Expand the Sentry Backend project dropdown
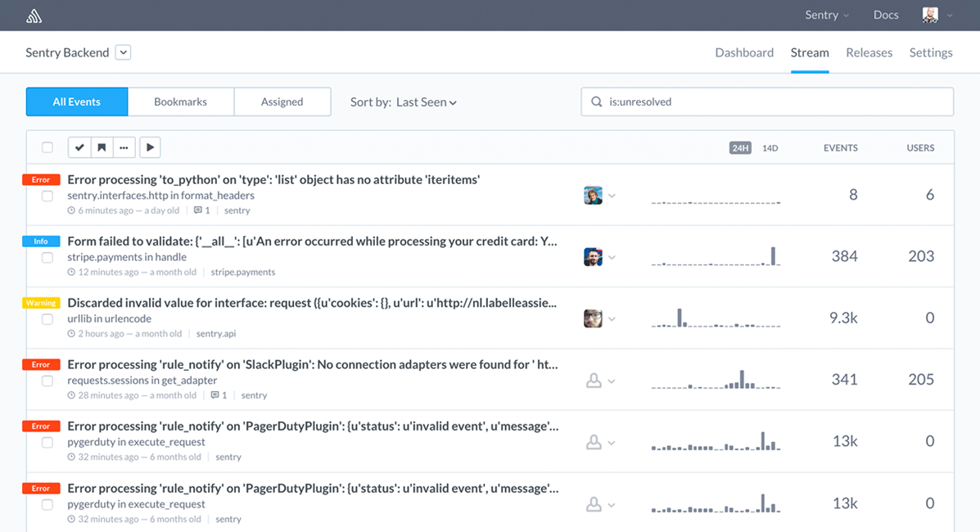 [123, 52]
